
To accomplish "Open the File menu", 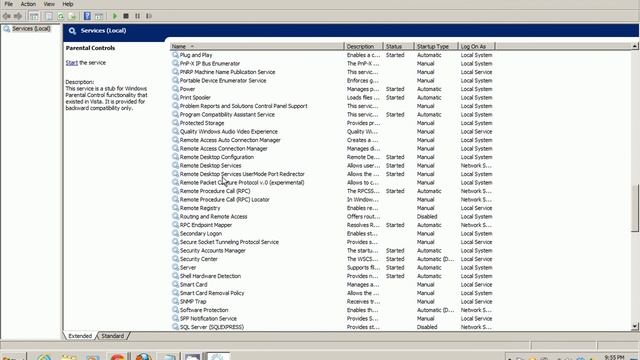I will pyautogui.click(x=9, y=4).
